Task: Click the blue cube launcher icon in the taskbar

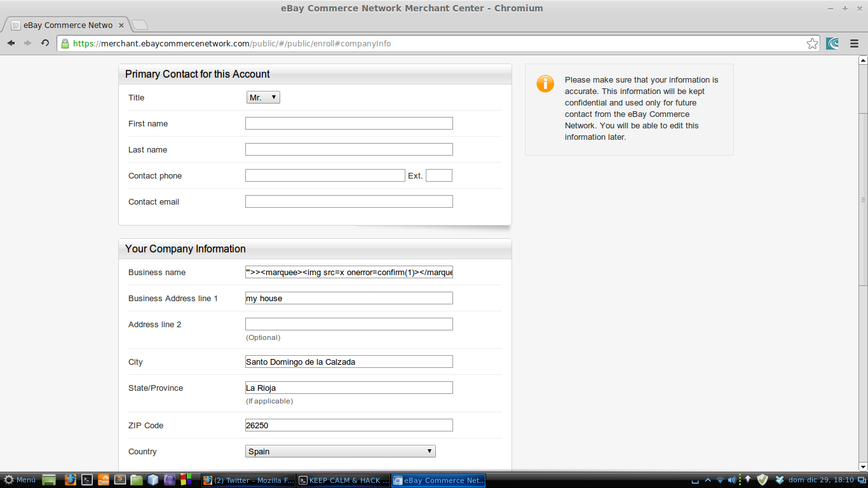Action: coord(153,480)
